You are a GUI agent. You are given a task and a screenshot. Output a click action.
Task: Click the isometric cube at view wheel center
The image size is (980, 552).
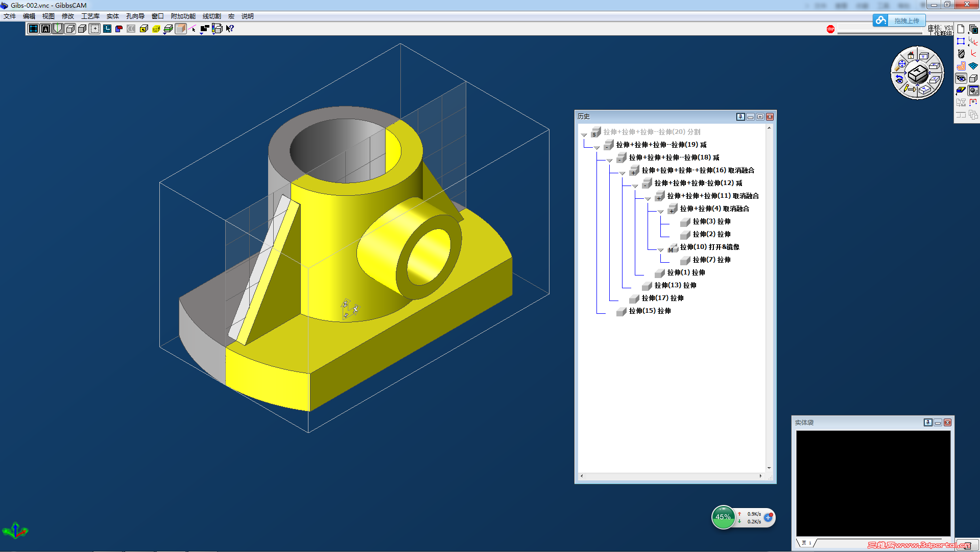tap(918, 74)
